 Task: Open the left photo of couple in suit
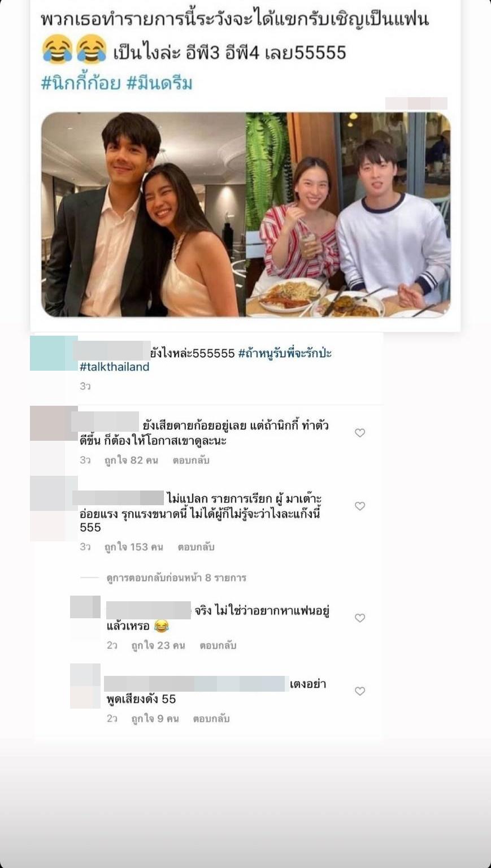coord(144,214)
